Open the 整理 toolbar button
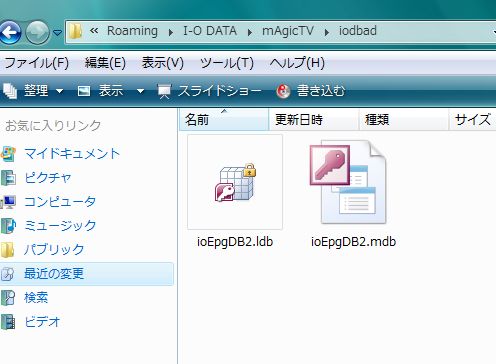 [36, 90]
